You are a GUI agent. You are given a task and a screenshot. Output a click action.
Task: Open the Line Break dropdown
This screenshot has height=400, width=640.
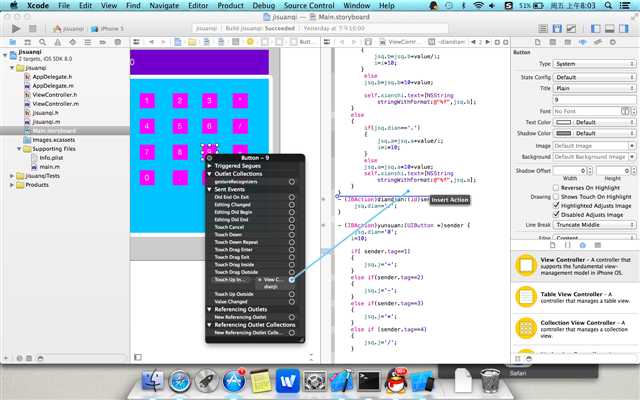coord(594,225)
